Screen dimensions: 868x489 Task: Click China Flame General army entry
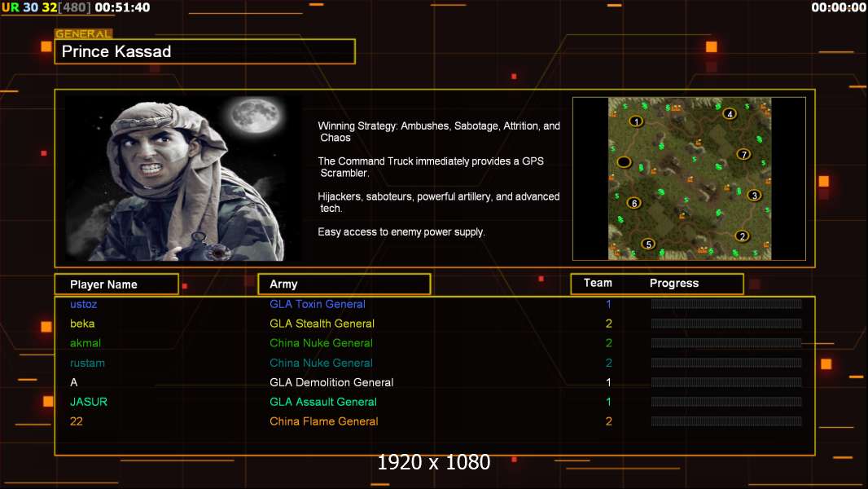point(323,421)
